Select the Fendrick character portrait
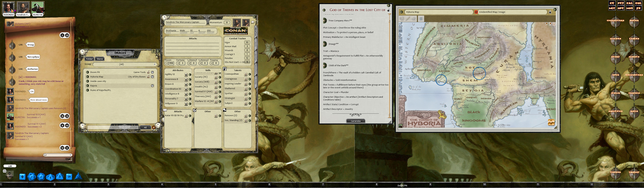This screenshot has width=644, height=188. pos(23,7)
